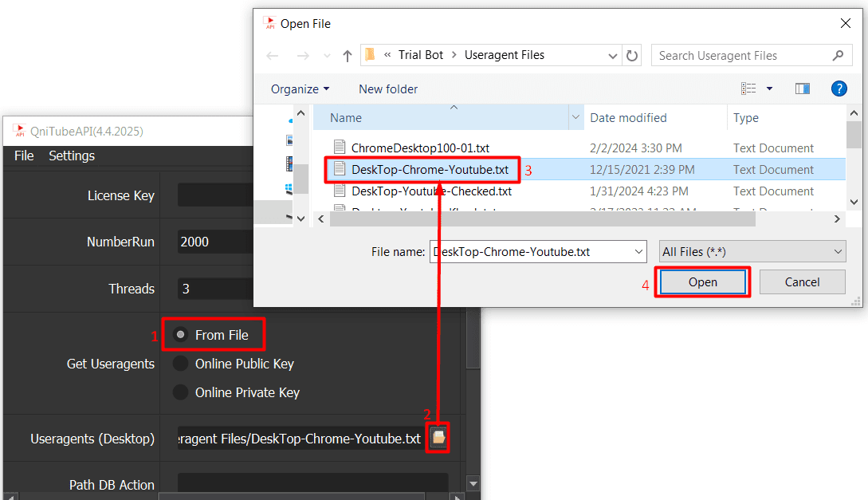Click the file list scroll left arrow
Image resolution: width=868 pixels, height=500 pixels.
pos(321,219)
